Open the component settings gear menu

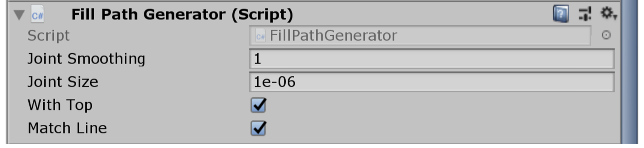pyautogui.click(x=606, y=13)
